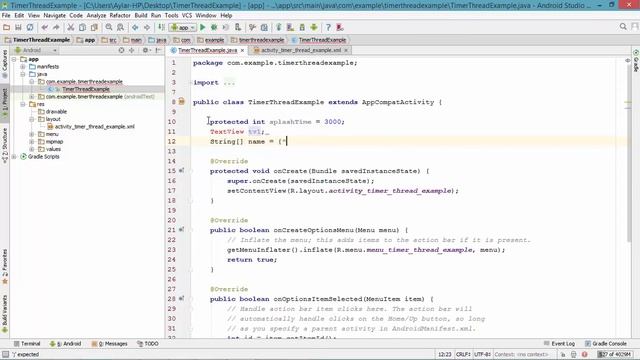This screenshot has height=360, width=640.
Task: Click the Search Everywhere magnifier icon
Action: (623, 27)
